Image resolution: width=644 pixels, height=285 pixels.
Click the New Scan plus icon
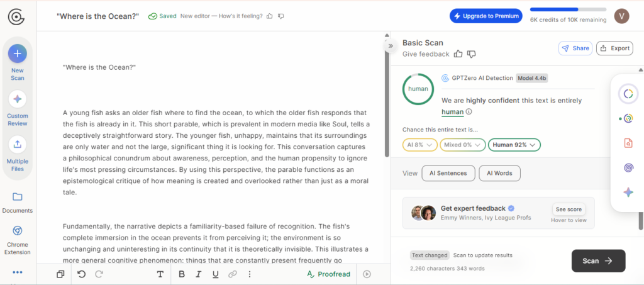tap(17, 53)
